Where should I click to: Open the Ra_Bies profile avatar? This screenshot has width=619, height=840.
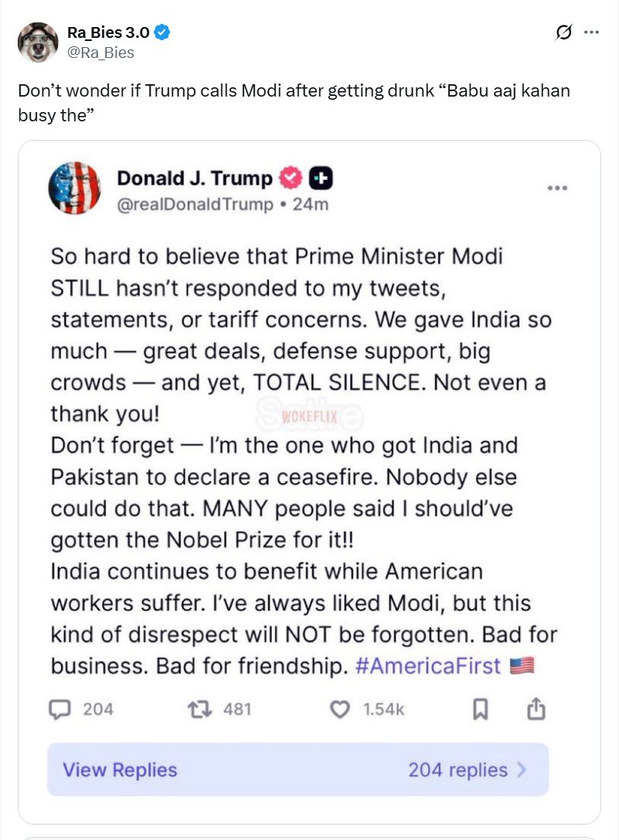38,43
